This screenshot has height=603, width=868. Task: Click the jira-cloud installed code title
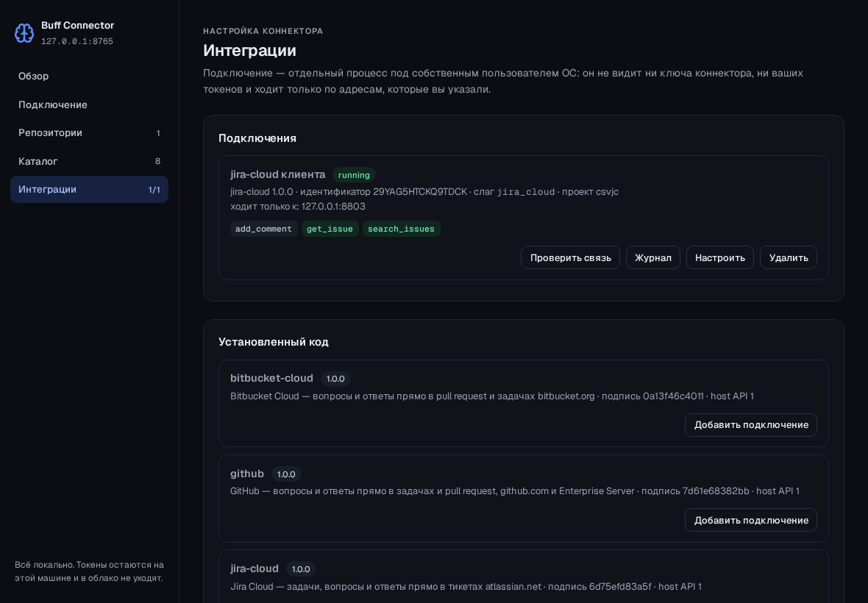tap(254, 568)
